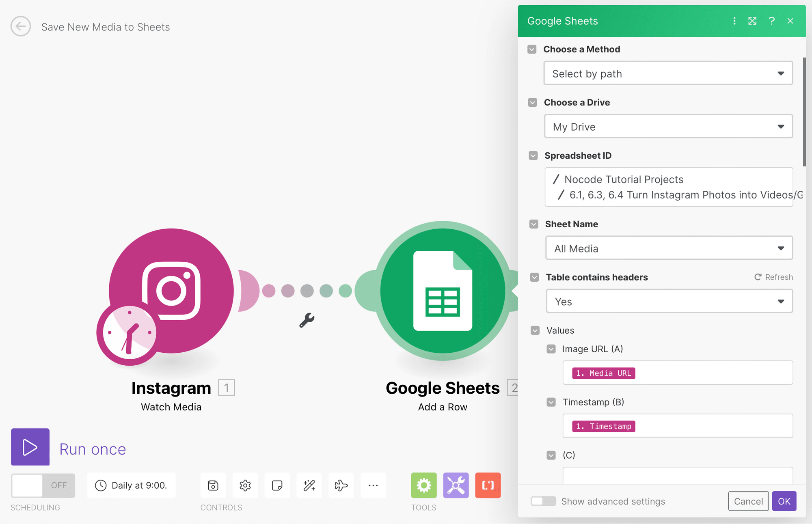Toggle the Table contains headers checkbox

coord(534,278)
